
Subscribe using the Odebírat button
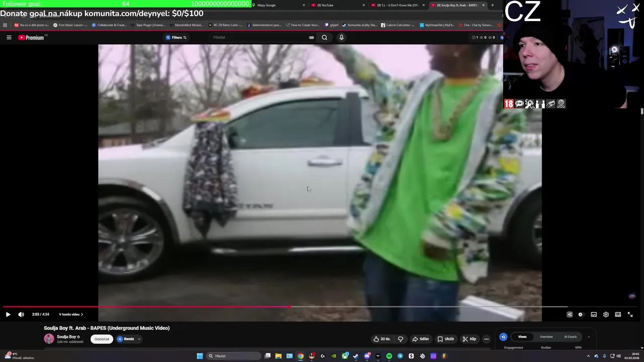coord(102,339)
